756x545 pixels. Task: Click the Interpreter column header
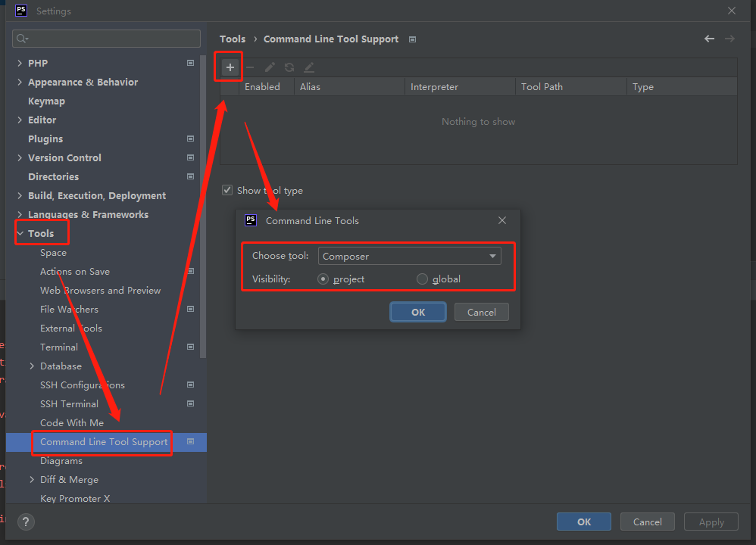click(x=461, y=87)
